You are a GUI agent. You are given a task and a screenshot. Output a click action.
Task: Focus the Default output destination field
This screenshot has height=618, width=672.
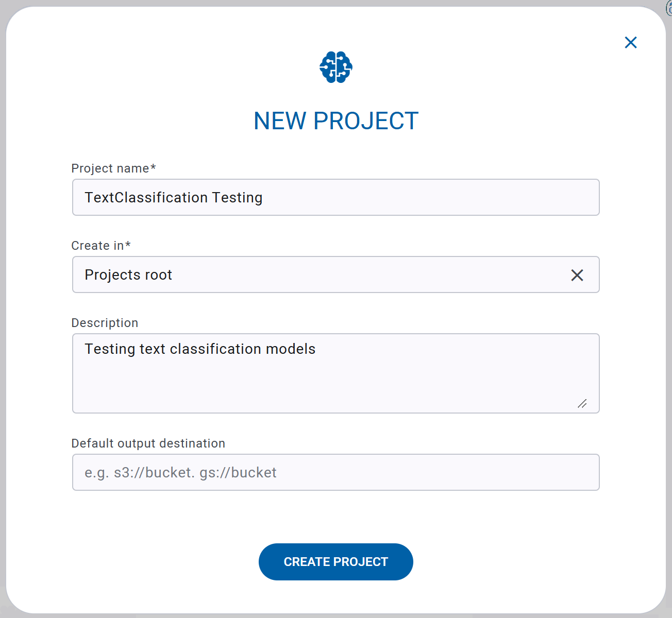[335, 472]
